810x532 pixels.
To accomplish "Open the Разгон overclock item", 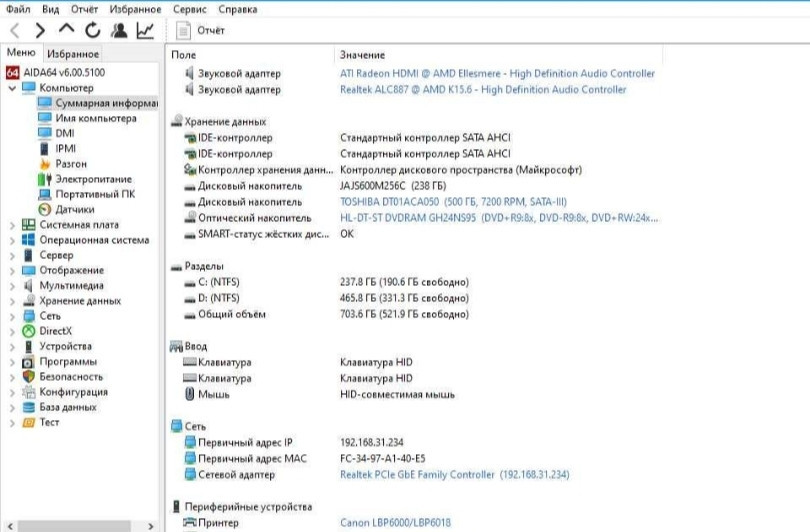I will point(71,164).
